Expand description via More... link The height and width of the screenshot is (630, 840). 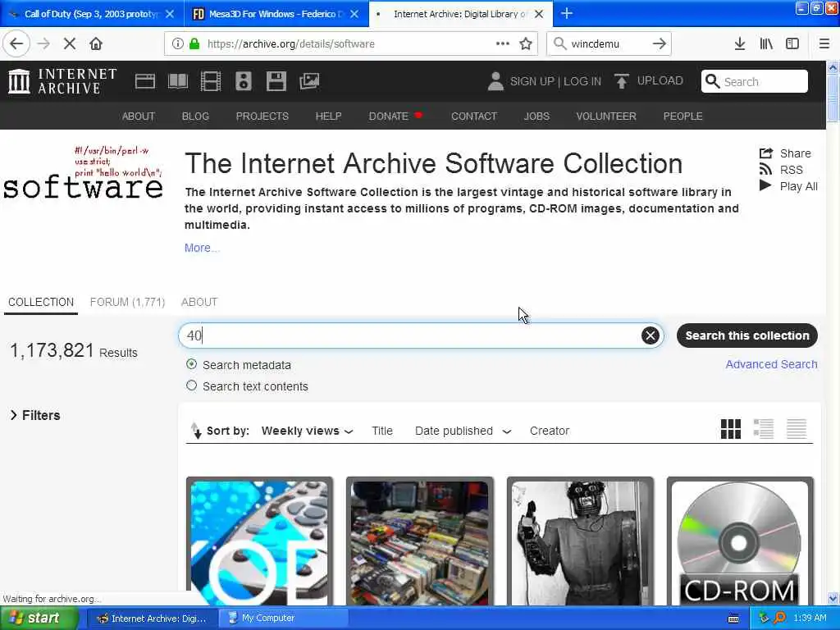(202, 248)
